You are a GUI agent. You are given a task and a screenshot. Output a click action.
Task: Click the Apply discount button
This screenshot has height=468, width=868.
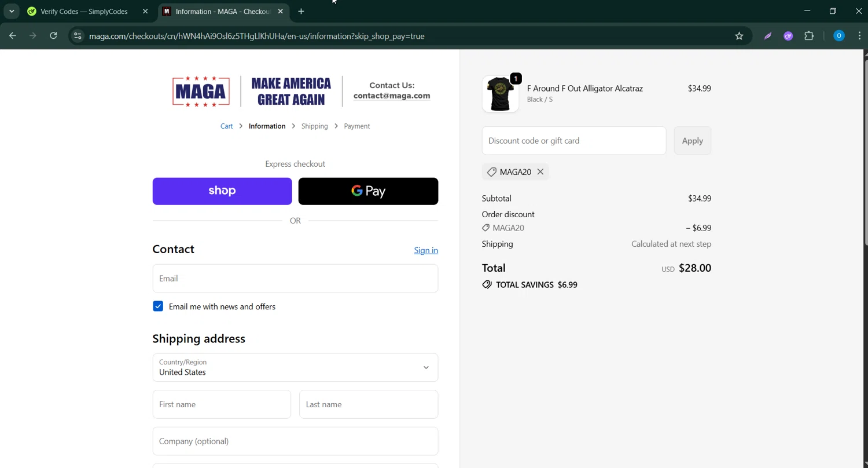(692, 141)
